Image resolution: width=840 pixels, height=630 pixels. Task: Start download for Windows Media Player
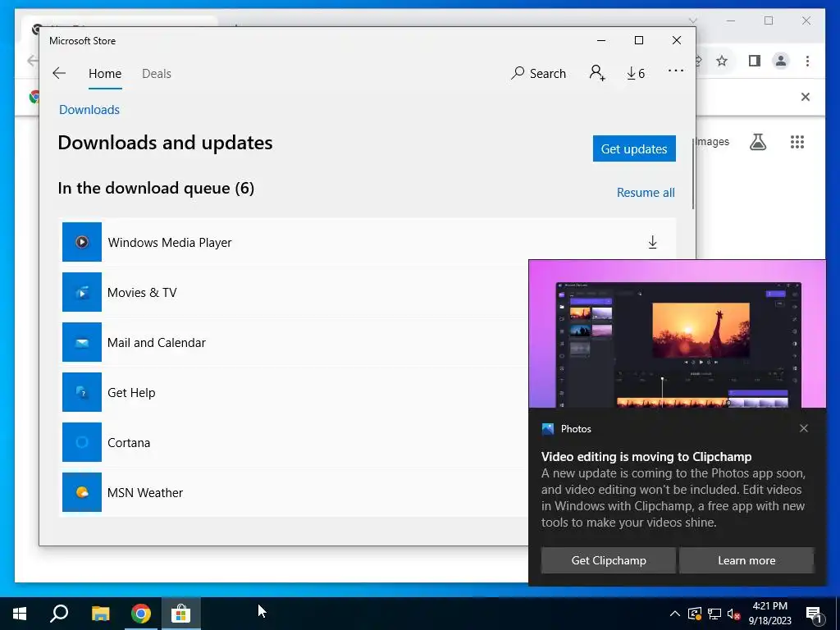point(652,242)
